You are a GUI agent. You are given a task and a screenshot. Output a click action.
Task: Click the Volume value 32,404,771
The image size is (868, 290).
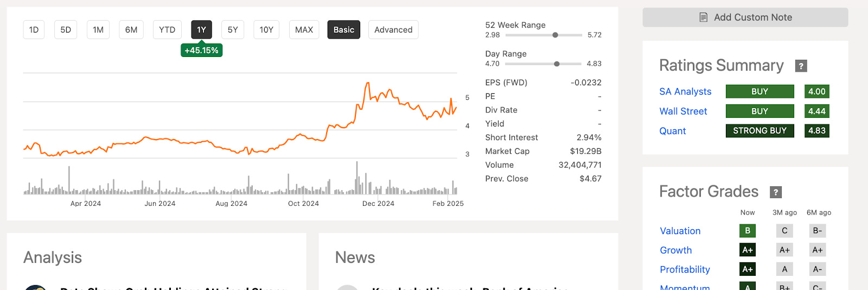click(580, 165)
